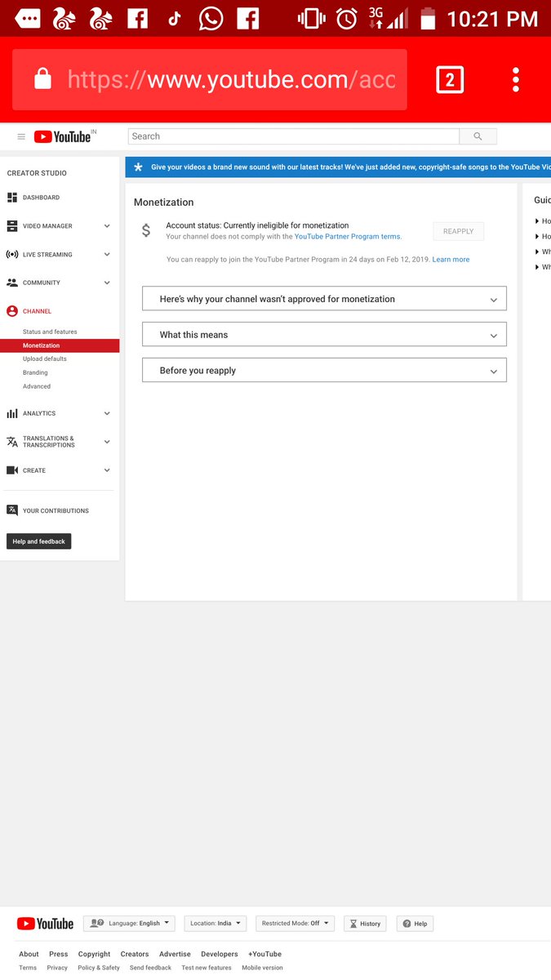The height and width of the screenshot is (980, 551).
Task: Open Upload defaults settings
Action: [45, 359]
